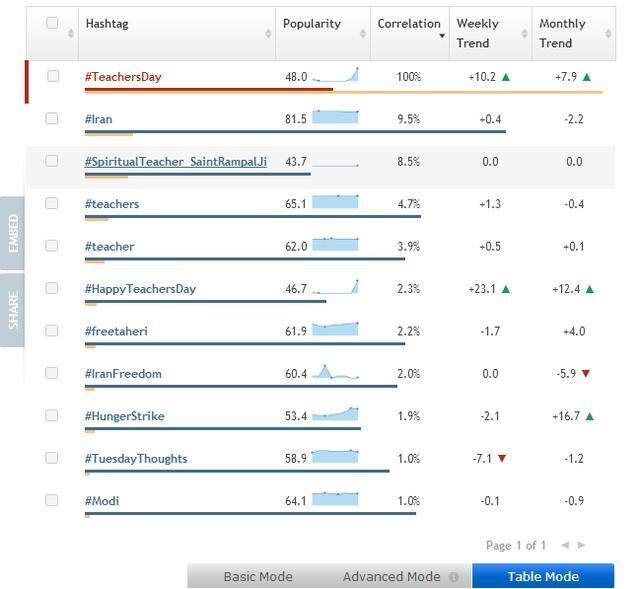
Task: Sort table by Popularity column
Action: [312, 24]
